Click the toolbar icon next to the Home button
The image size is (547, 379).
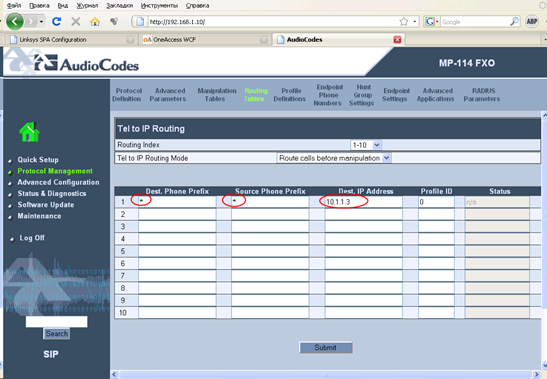pyautogui.click(x=114, y=22)
